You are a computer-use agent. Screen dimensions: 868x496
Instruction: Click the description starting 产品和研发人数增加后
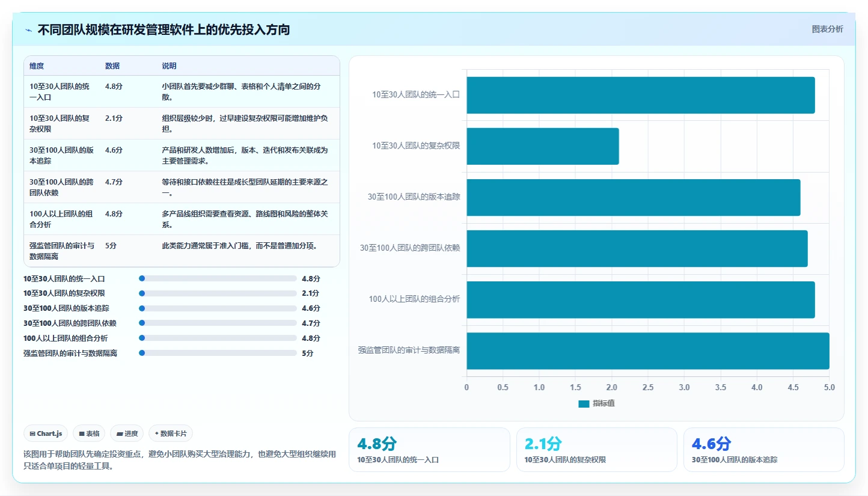245,156
